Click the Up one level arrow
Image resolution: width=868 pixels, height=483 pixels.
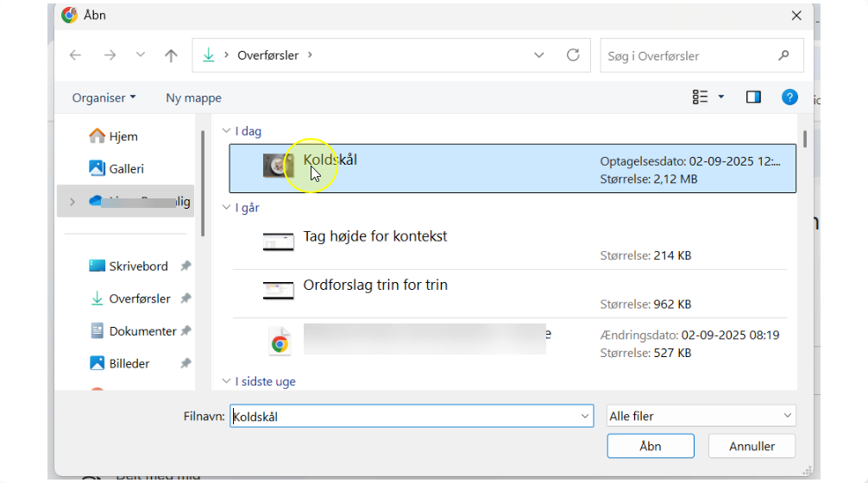click(x=171, y=55)
